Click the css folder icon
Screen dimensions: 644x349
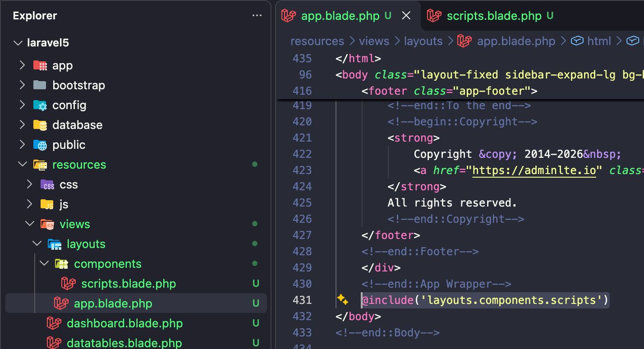47,184
